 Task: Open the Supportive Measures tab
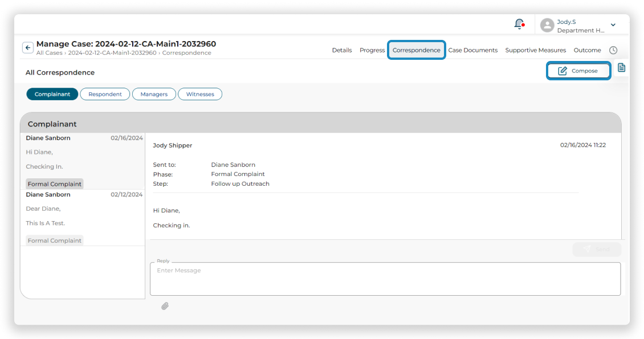tap(535, 50)
